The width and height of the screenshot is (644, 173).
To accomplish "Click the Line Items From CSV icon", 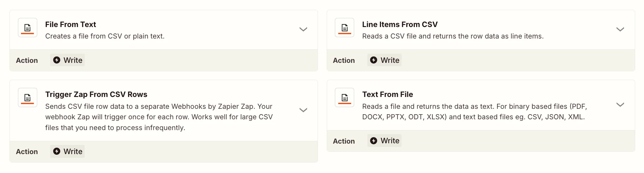I will pyautogui.click(x=344, y=28).
